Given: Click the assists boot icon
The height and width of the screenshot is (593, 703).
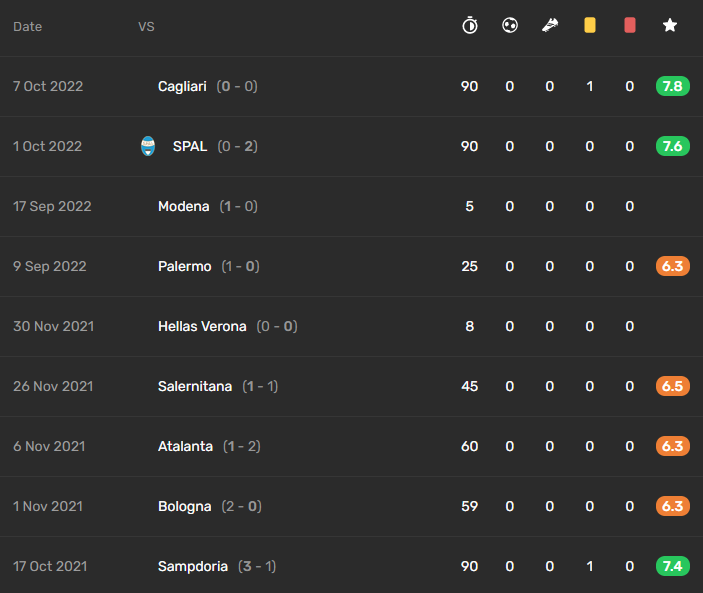Looking at the screenshot, I should click(550, 25).
